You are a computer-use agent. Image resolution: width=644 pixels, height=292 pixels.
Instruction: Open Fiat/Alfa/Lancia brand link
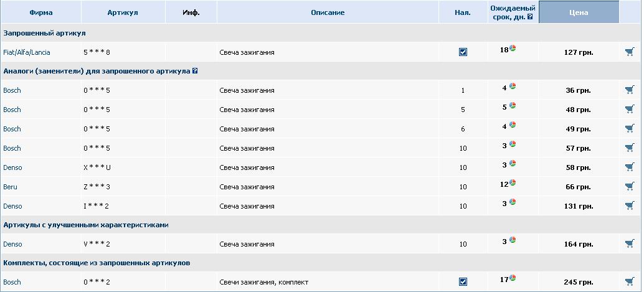(x=27, y=52)
